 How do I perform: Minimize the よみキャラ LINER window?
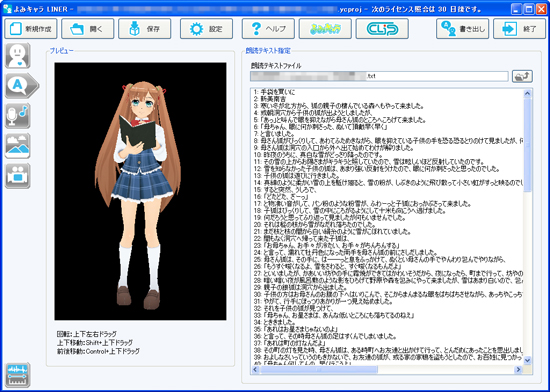(x=516, y=9)
